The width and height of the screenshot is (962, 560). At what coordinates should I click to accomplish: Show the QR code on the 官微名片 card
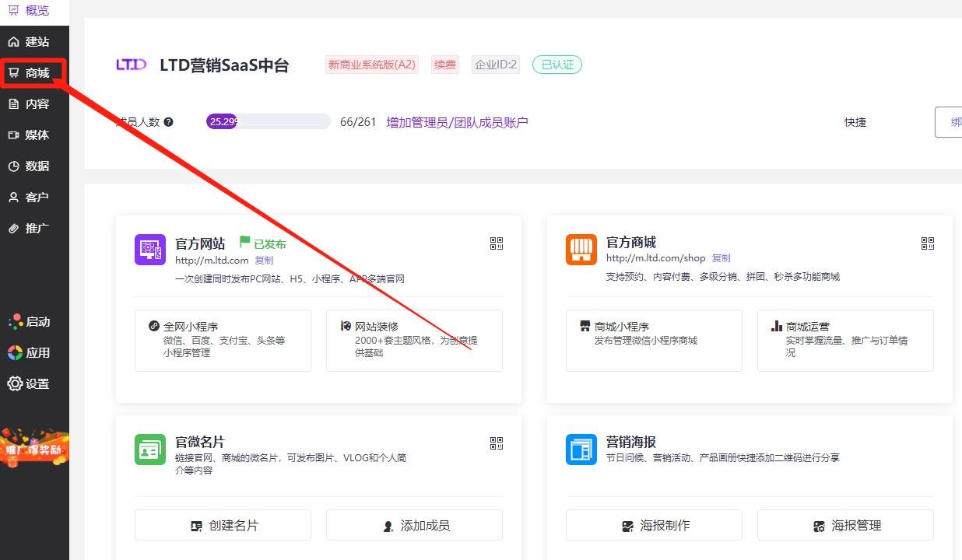click(x=497, y=443)
